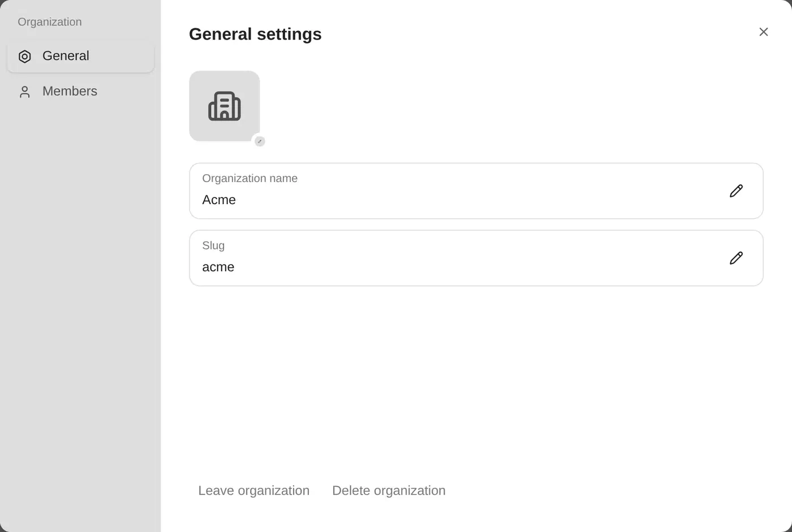Edit the Slug with its pencil icon
Screen dimensions: 792x532
coord(736,258)
